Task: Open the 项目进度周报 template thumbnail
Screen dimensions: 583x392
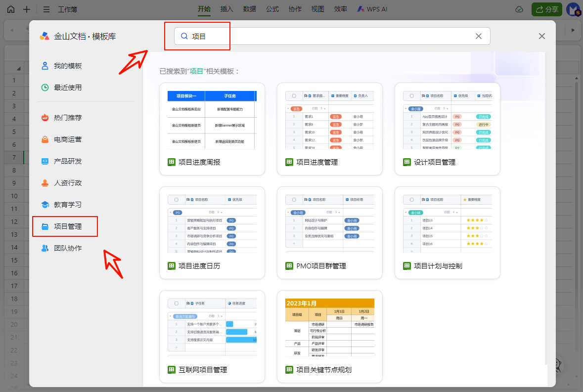Action: pos(212,120)
